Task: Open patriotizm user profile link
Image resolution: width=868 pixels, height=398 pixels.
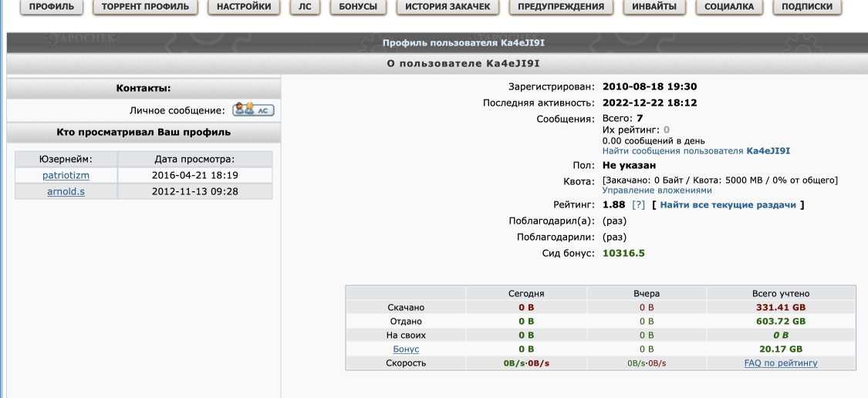Action: (66, 176)
